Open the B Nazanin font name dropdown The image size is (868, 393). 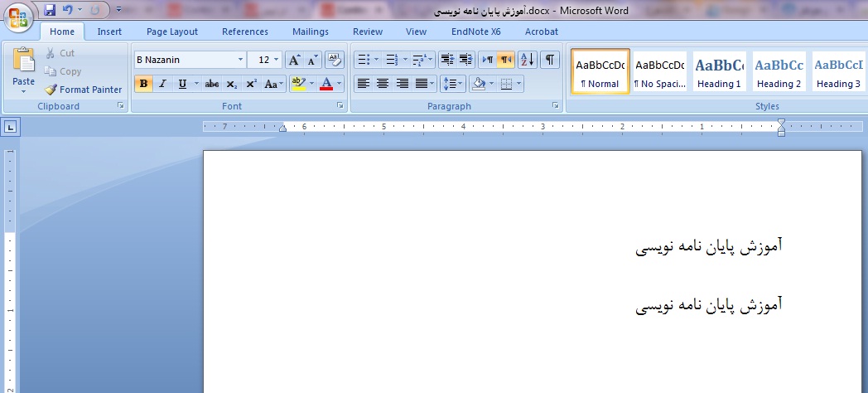pyautogui.click(x=240, y=60)
